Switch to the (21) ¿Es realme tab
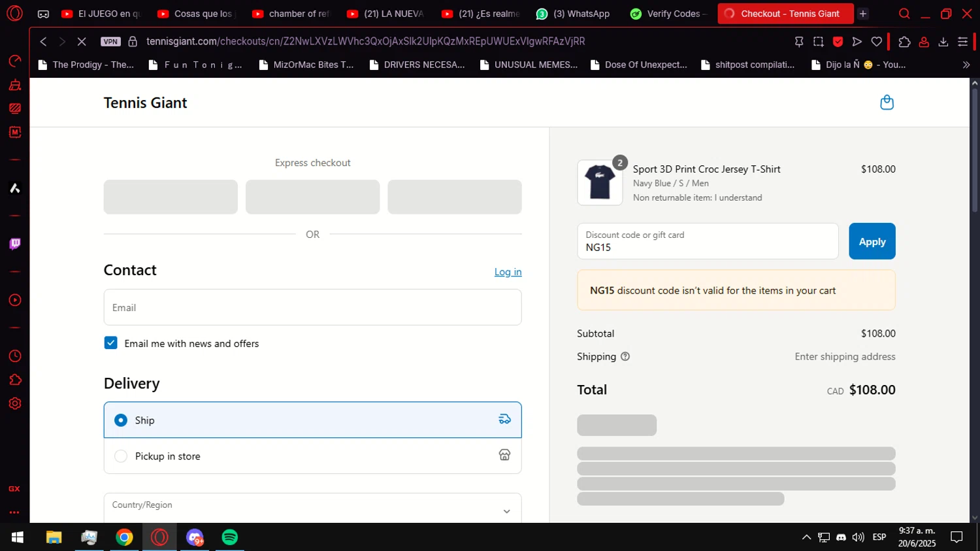This screenshot has width=980, height=551. click(x=481, y=14)
